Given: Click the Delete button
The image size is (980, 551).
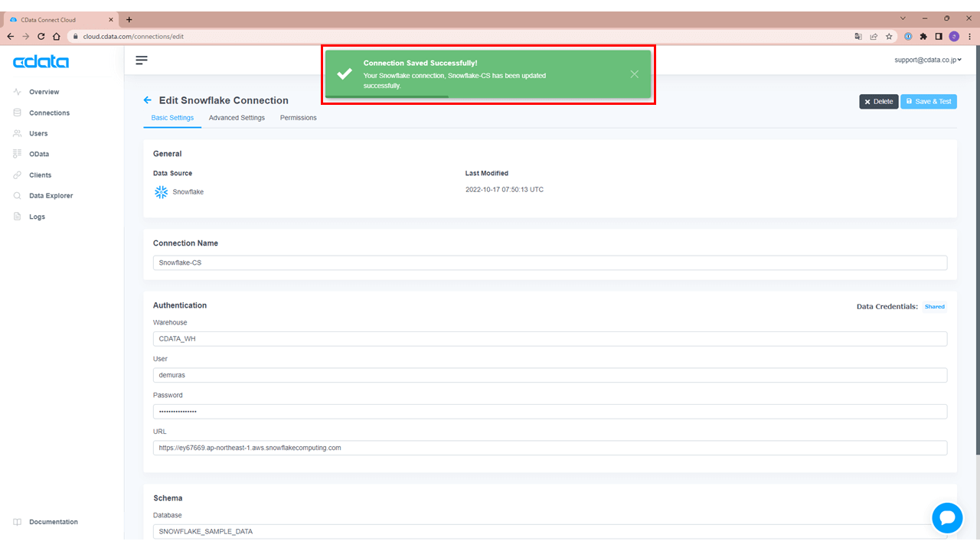Looking at the screenshot, I should 879,101.
